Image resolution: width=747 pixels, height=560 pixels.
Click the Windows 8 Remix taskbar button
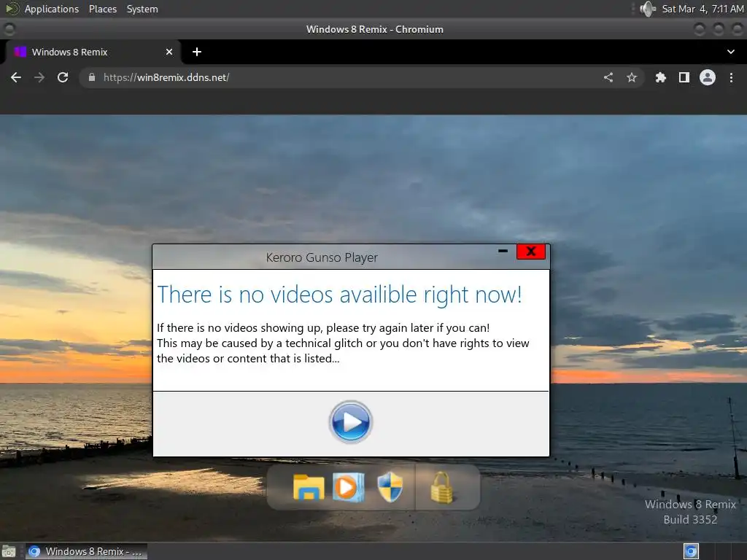86,551
